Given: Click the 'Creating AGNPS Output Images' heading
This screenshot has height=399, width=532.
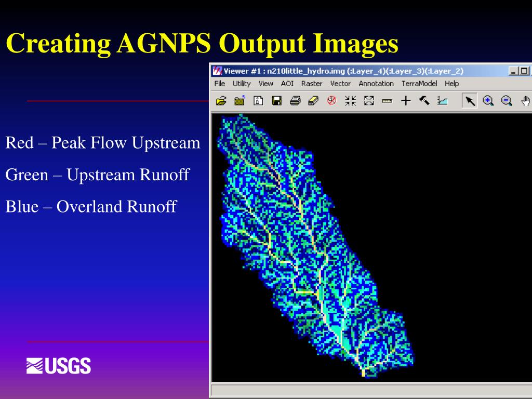Looking at the screenshot, I should pyautogui.click(x=202, y=44).
